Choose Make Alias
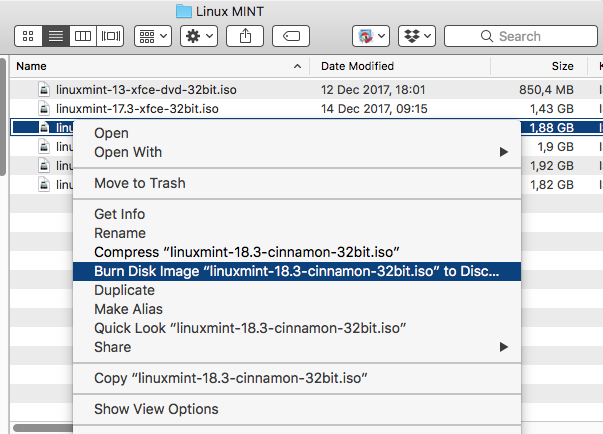The width and height of the screenshot is (603, 434). pyautogui.click(x=297, y=309)
